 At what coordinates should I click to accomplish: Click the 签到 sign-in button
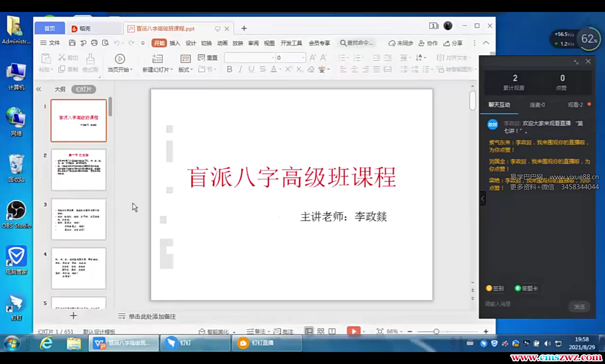click(x=495, y=288)
